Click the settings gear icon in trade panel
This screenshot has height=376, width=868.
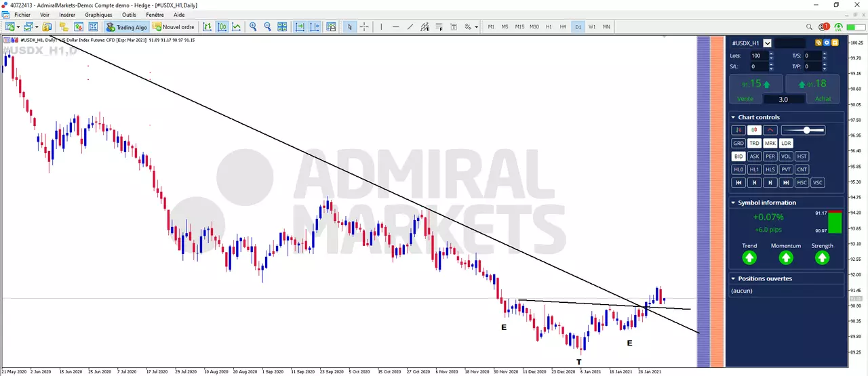pos(827,43)
